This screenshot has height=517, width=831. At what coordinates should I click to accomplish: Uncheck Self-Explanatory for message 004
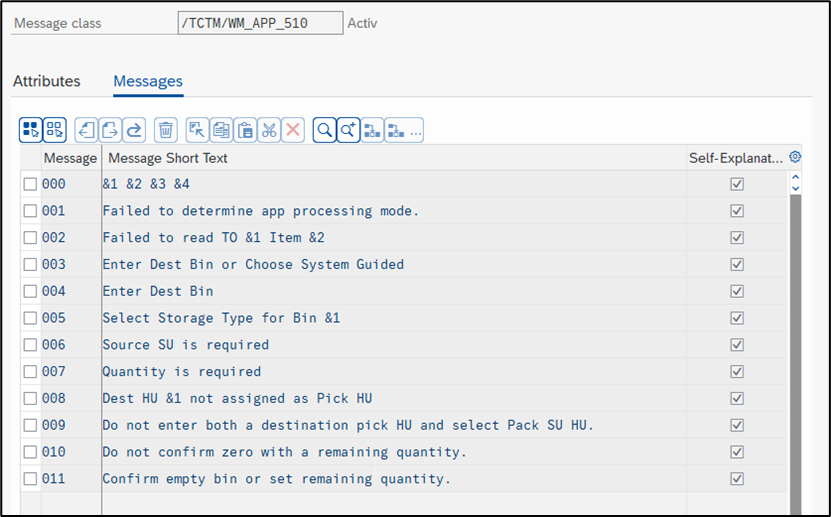[x=737, y=291]
